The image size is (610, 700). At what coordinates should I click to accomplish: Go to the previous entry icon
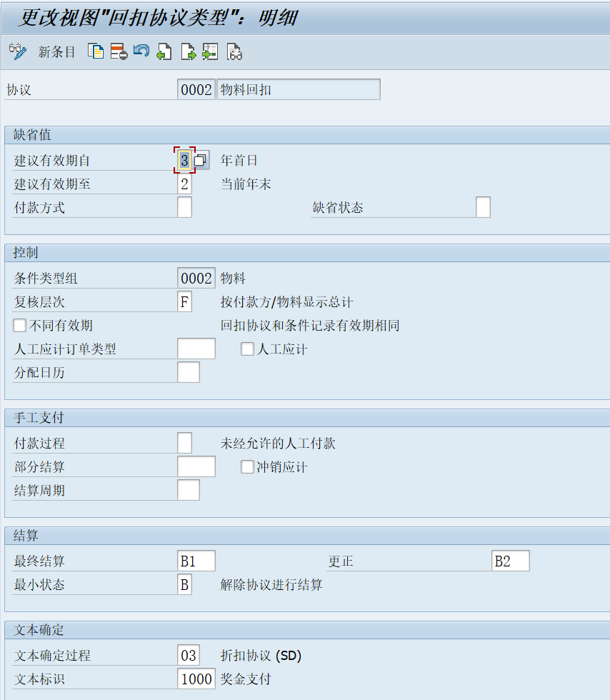(164, 51)
